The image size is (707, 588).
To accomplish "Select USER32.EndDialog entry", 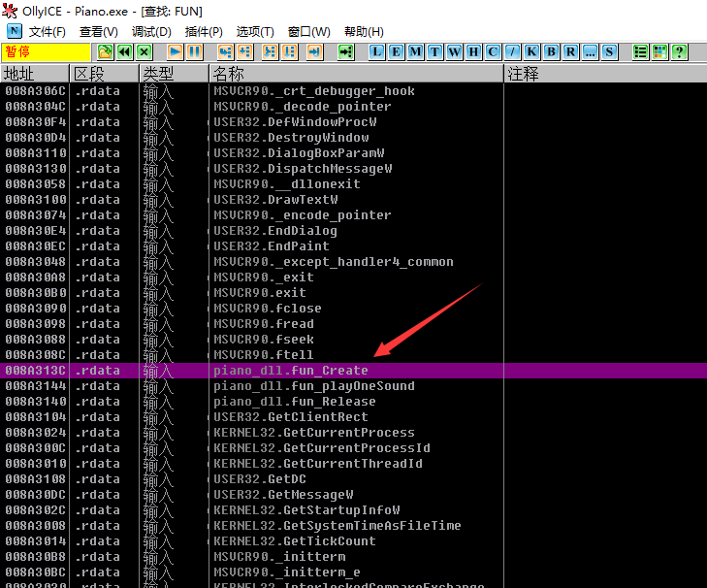I will point(275,231).
